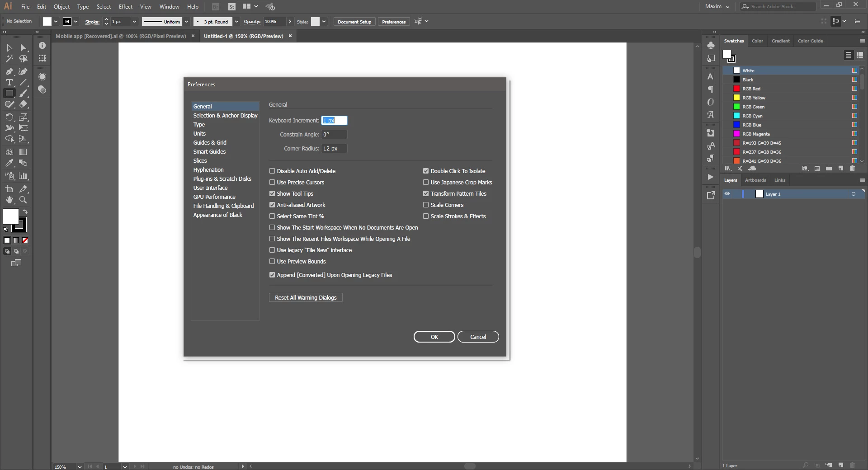Open the Style dropdown arrow
The width and height of the screenshot is (868, 470).
[x=324, y=22]
